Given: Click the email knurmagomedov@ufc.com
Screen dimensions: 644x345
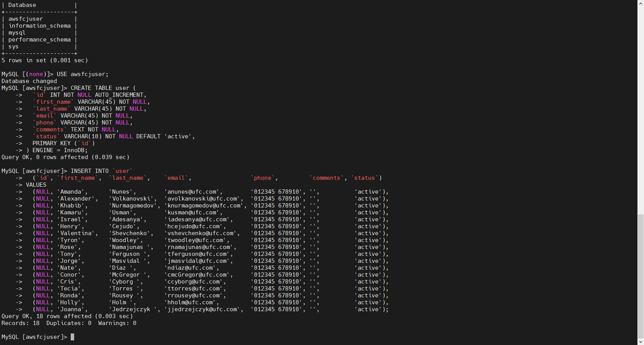Looking at the screenshot, I should (205, 206).
